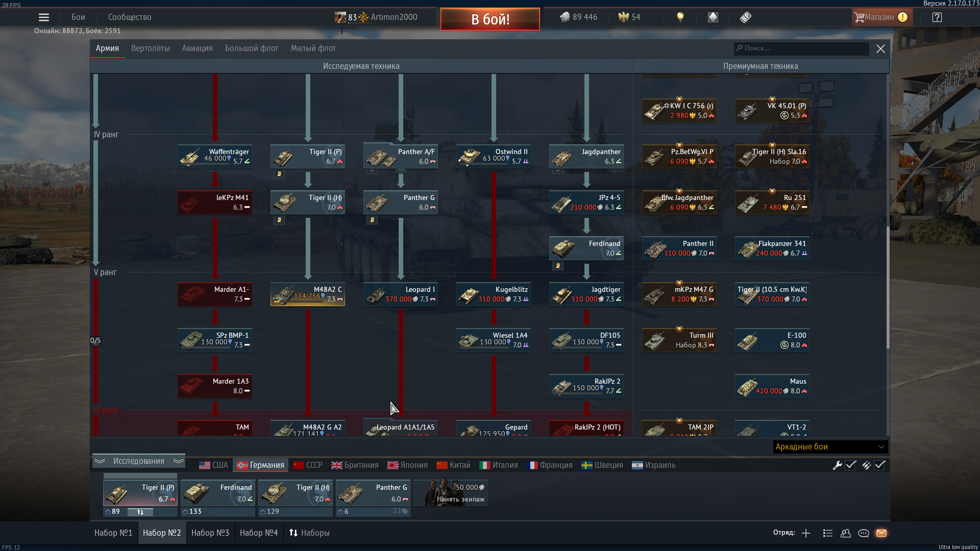
Task: Click the M48A2 C research progress card
Action: [308, 294]
